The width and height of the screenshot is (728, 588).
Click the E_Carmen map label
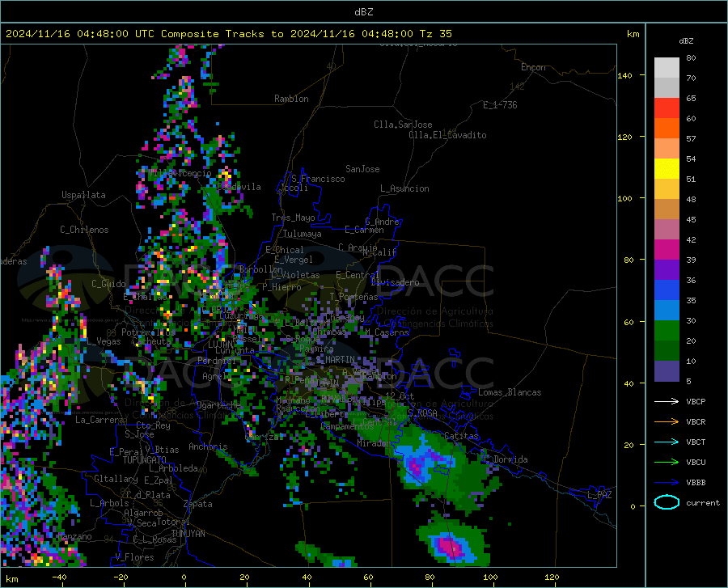click(x=364, y=229)
